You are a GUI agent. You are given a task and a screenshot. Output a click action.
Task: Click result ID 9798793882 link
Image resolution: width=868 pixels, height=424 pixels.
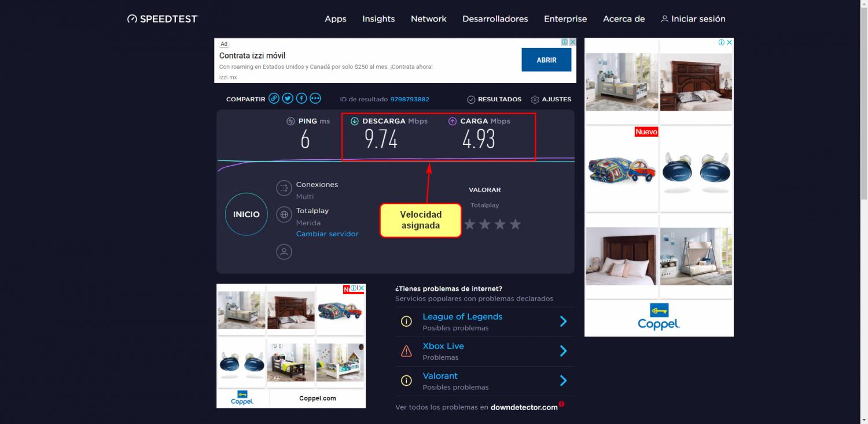pos(410,100)
